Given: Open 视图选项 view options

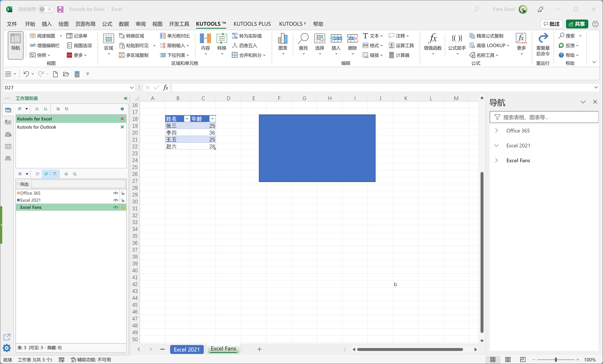Looking at the screenshot, I should pyautogui.click(x=79, y=45).
